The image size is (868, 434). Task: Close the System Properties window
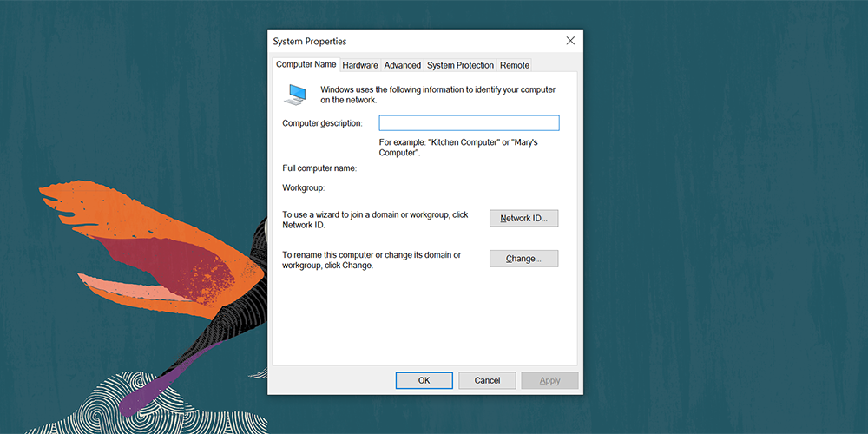point(570,41)
